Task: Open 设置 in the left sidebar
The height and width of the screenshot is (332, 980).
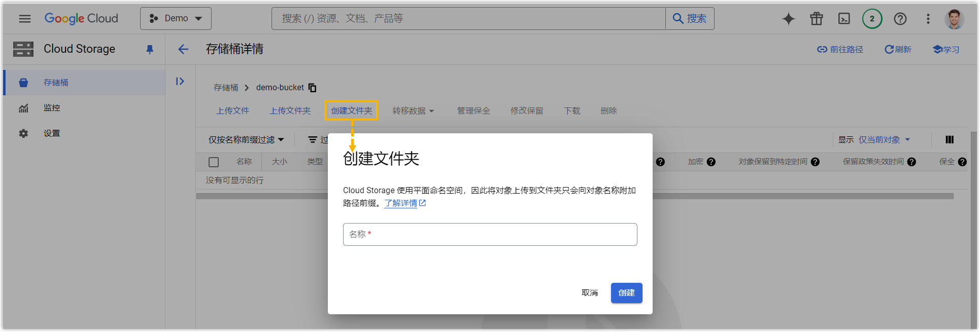Action: pos(52,133)
